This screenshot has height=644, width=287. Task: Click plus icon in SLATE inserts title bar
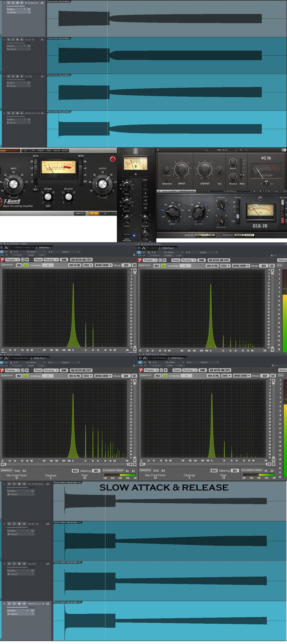pos(4,354)
